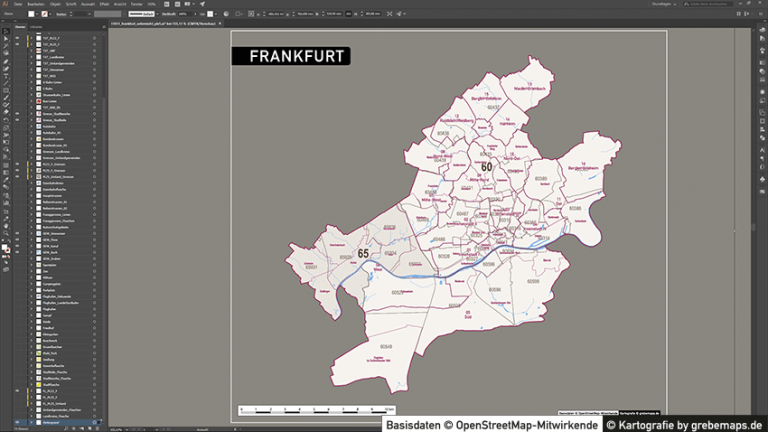Show the Autobahn layer

17,126
